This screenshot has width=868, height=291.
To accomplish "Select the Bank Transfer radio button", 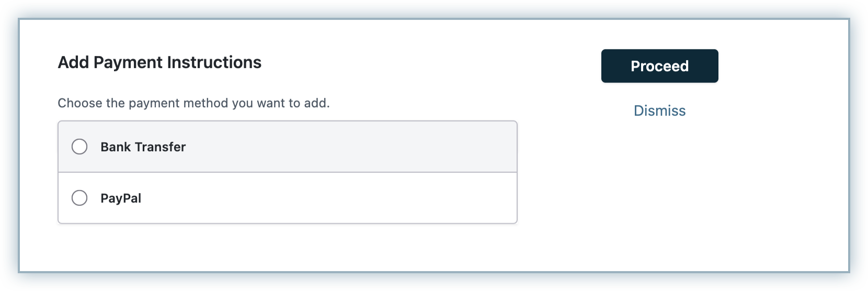I will coord(79,147).
